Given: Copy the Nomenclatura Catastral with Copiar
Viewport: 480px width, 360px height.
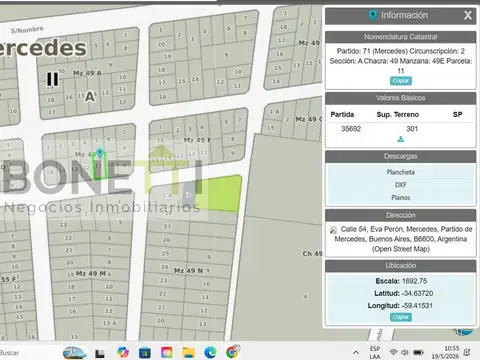Looking at the screenshot, I should [401, 81].
